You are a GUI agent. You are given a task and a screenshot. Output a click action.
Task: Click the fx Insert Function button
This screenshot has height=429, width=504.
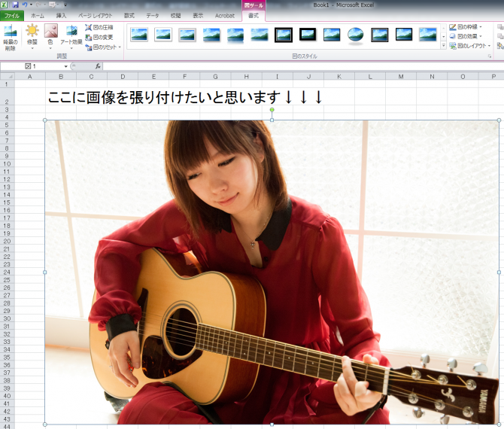(x=98, y=66)
